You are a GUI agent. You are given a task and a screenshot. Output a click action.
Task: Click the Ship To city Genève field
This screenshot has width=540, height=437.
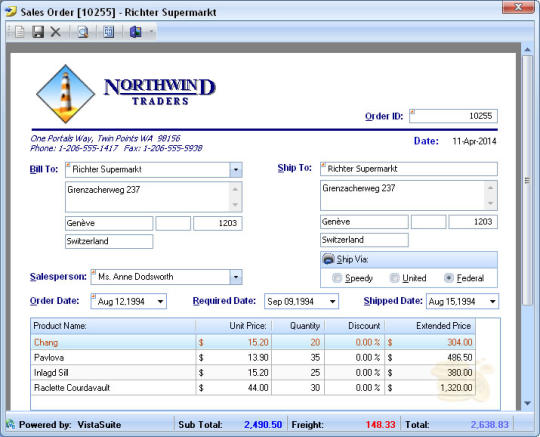364,222
